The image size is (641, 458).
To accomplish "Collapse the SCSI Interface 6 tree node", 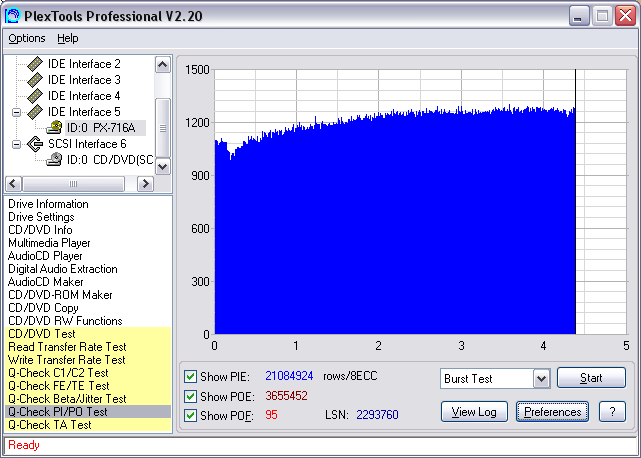I will [16, 144].
